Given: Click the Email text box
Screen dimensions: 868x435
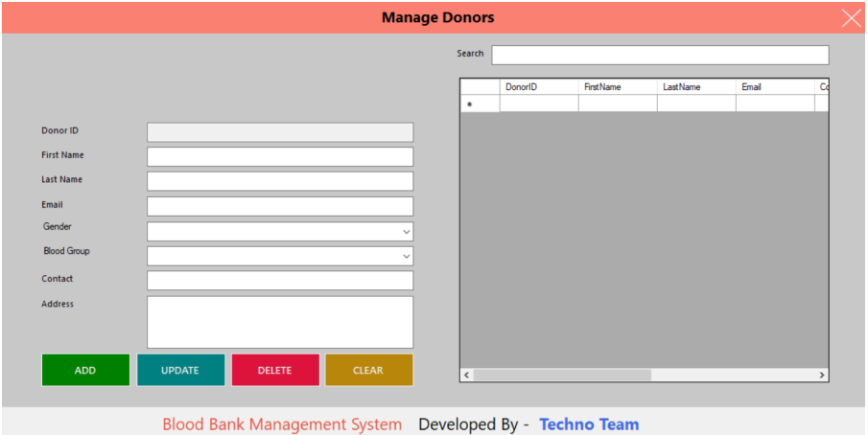Looking at the screenshot, I should pyautogui.click(x=279, y=206).
